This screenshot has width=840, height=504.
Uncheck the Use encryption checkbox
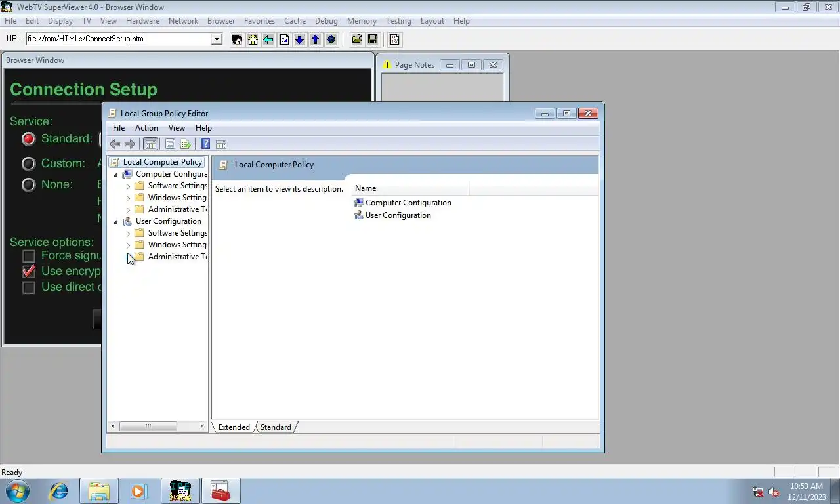29,271
